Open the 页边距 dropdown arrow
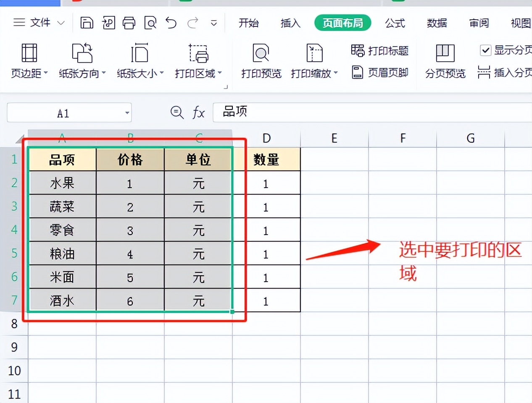532x403 pixels. pyautogui.click(x=45, y=73)
